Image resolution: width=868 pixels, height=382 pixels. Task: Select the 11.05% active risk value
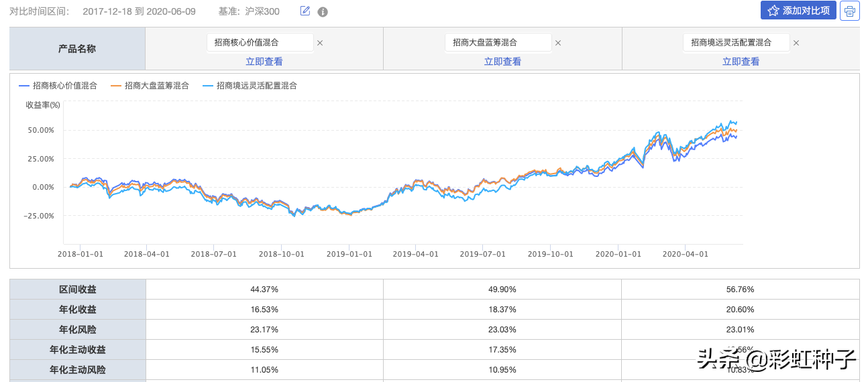coord(264,370)
